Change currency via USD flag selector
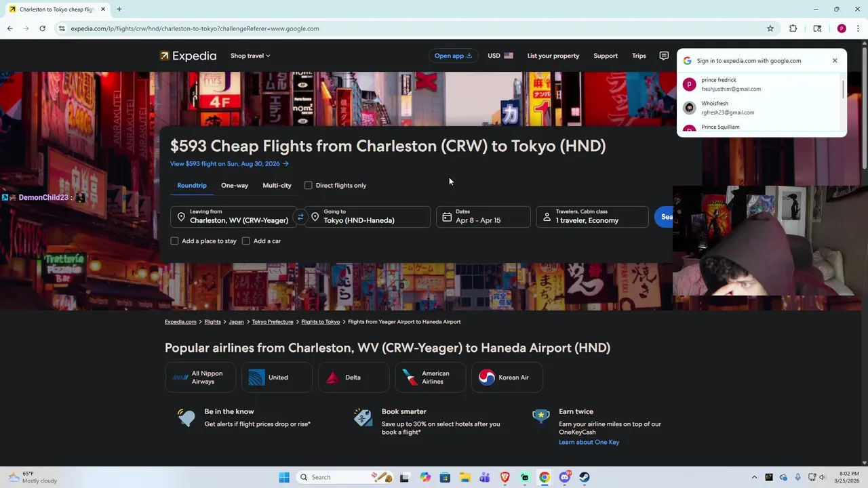 (500, 56)
